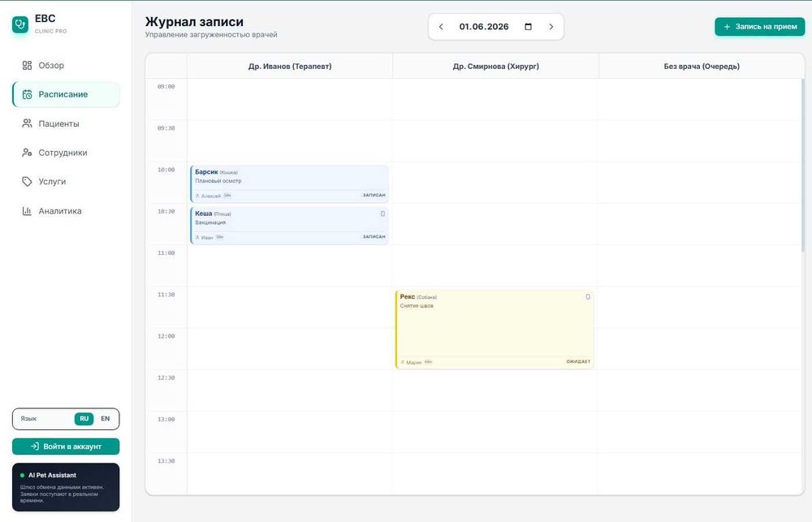Click the copy icon on Кеша appointment

[x=382, y=214]
